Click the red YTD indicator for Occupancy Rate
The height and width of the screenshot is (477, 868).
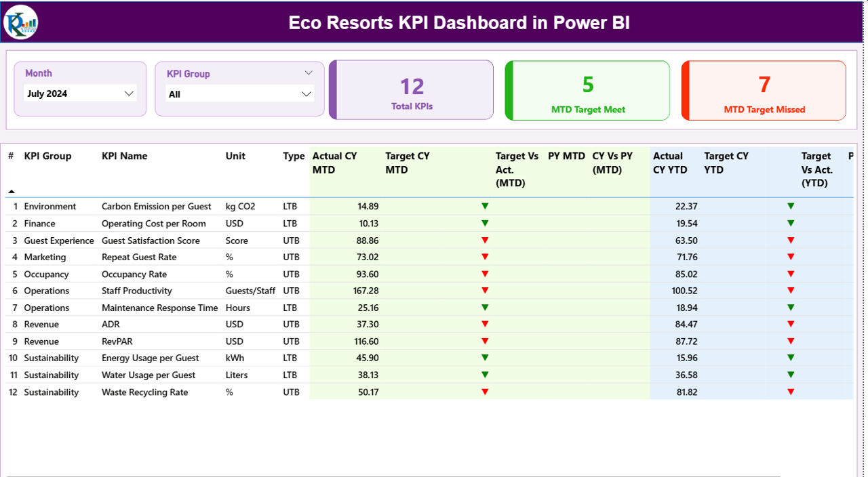[791, 274]
